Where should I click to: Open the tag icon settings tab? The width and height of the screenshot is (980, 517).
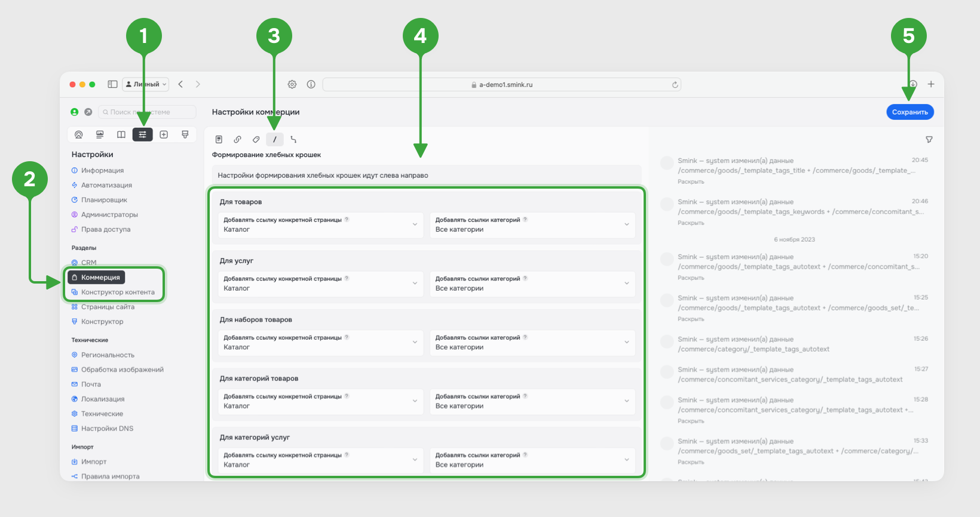pyautogui.click(x=256, y=139)
